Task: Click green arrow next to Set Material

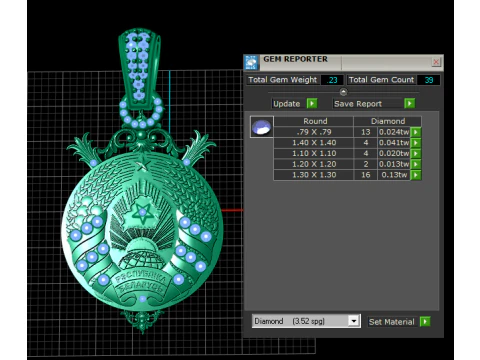Action: tap(425, 322)
